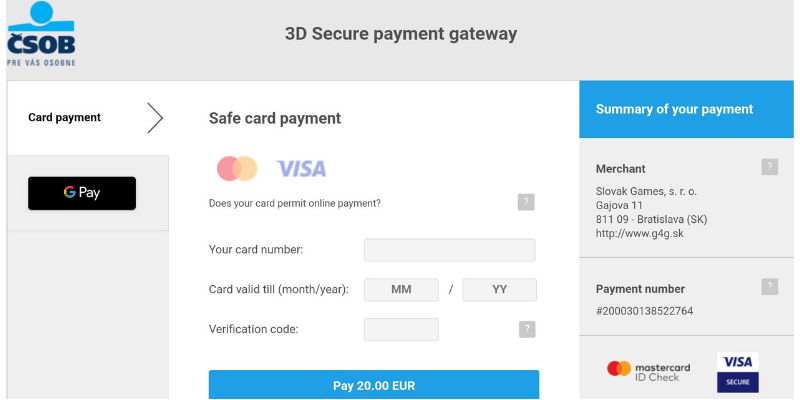Click the ČSOB logo
Viewport: 800px width, 400px height.
(x=40, y=35)
